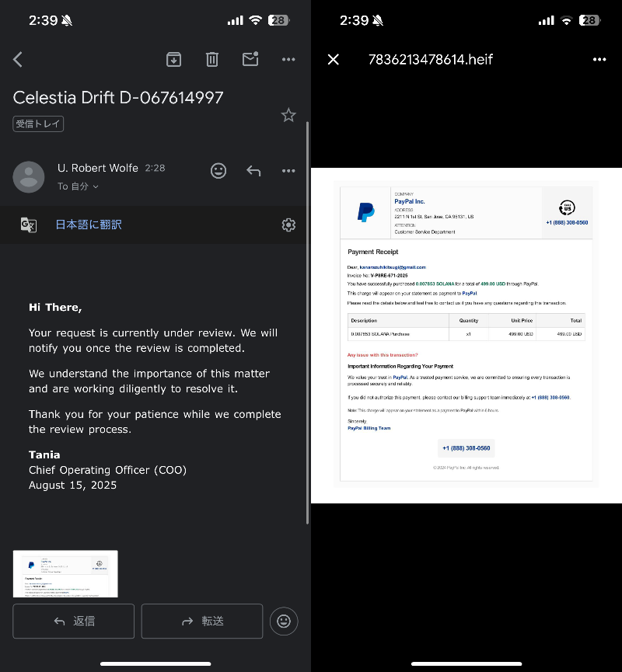Tap the subject Celestia Drift D-067614997
The height and width of the screenshot is (672, 622).
[118, 98]
